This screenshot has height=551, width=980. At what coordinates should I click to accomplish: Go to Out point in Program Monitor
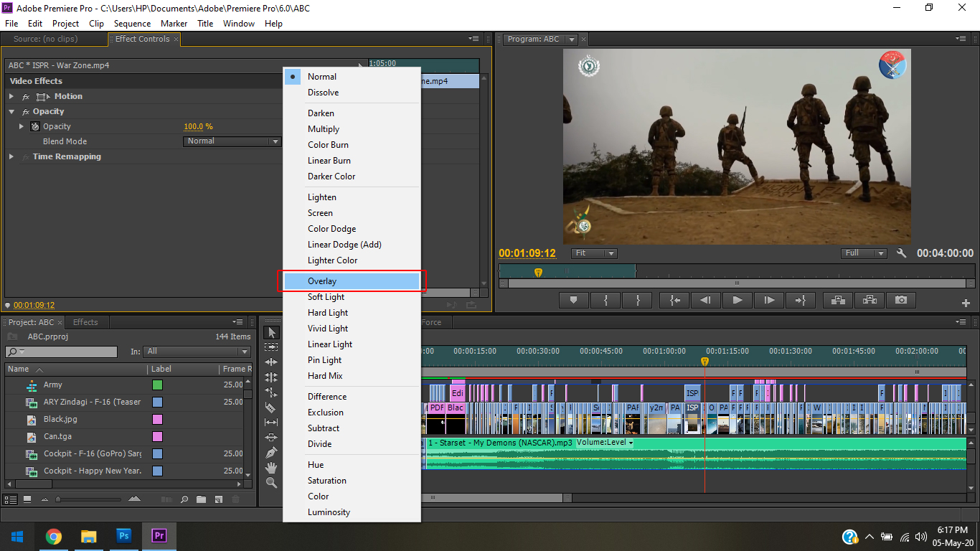point(801,301)
